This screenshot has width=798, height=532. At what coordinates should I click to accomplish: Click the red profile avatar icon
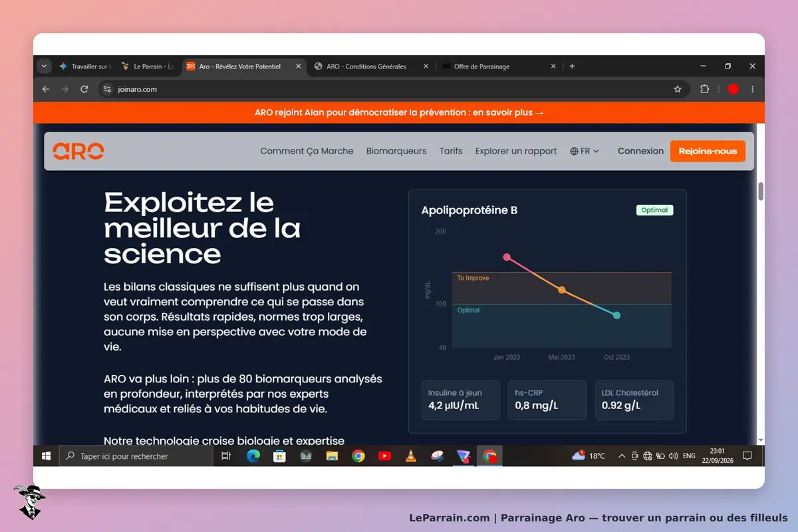[733, 89]
